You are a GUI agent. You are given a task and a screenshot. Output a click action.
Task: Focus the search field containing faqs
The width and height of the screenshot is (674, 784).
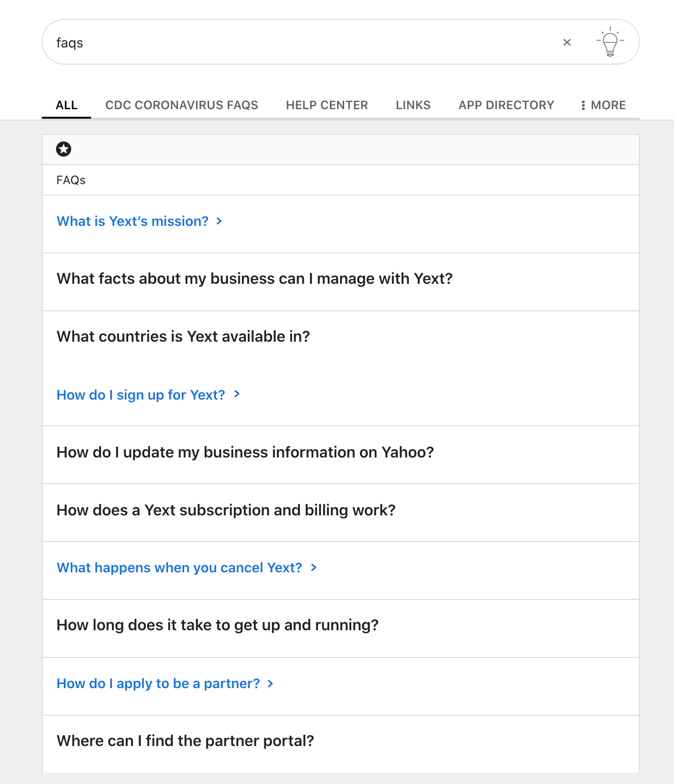click(x=304, y=42)
